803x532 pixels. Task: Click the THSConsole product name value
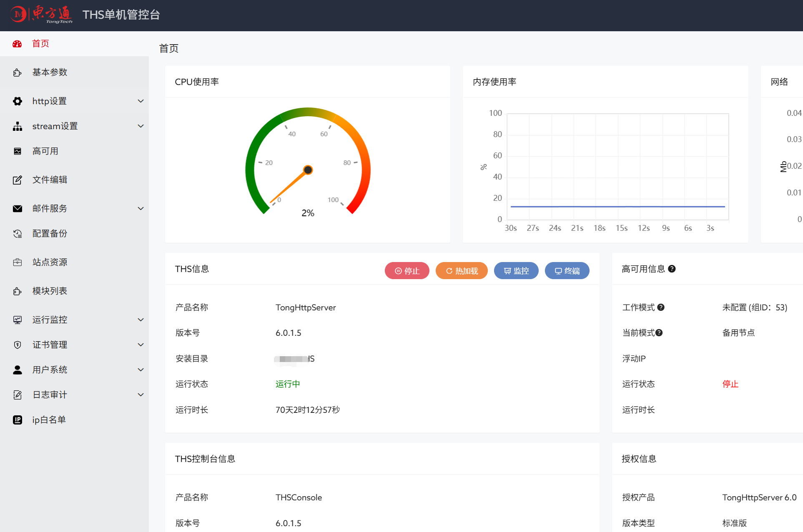pyautogui.click(x=299, y=497)
